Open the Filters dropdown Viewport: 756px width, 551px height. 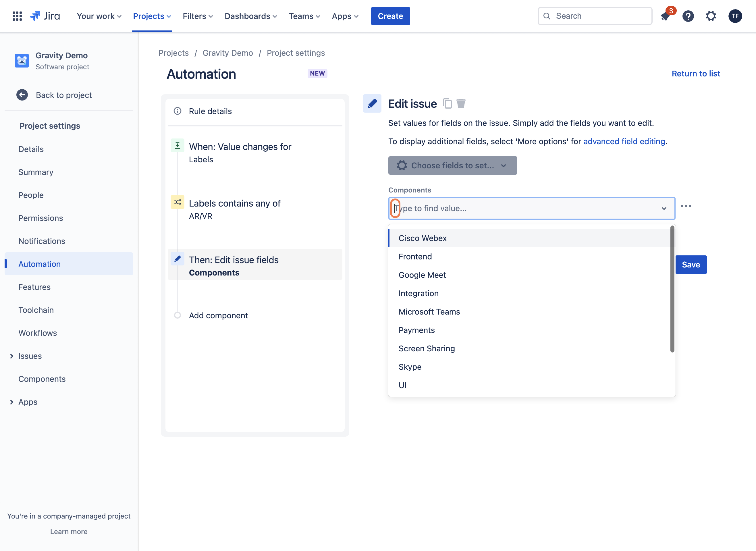click(198, 16)
